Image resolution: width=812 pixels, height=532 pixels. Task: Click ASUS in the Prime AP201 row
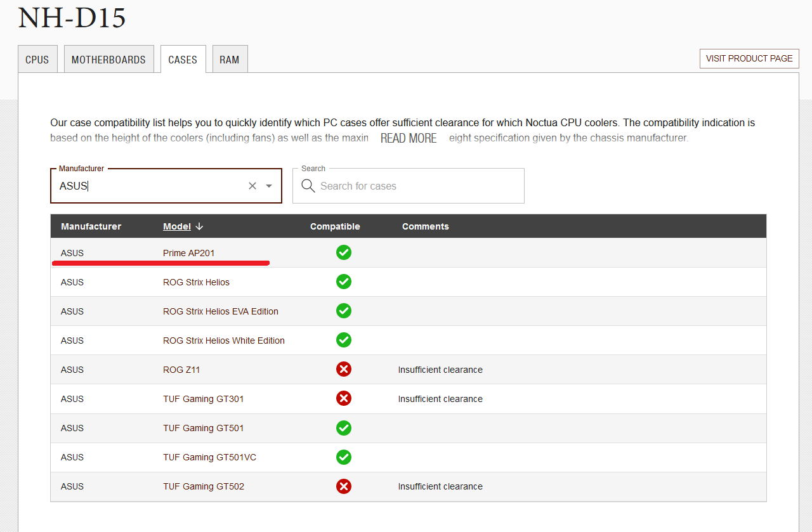tap(72, 253)
